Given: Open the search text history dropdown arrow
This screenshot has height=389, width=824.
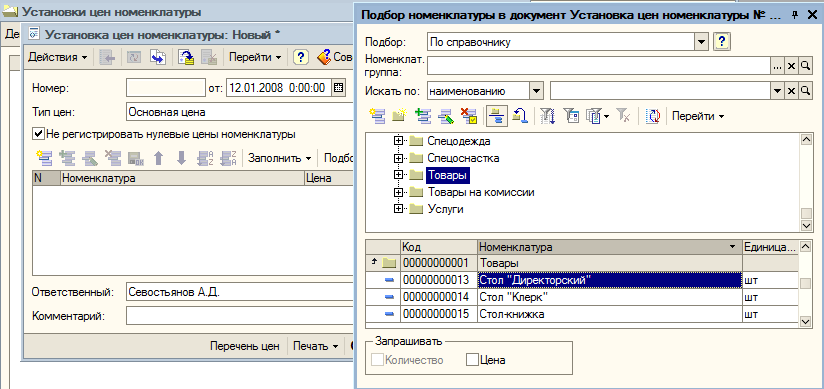Looking at the screenshot, I should point(777,91).
